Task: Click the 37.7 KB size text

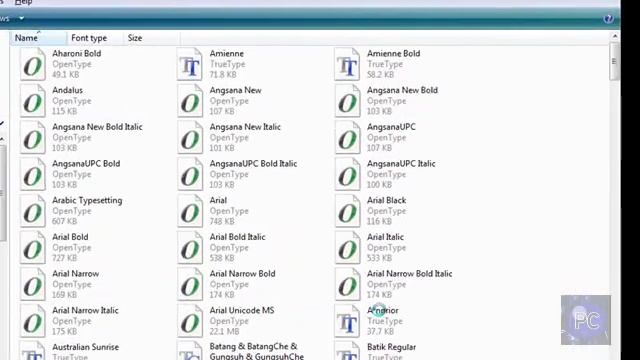Action: click(x=380, y=332)
